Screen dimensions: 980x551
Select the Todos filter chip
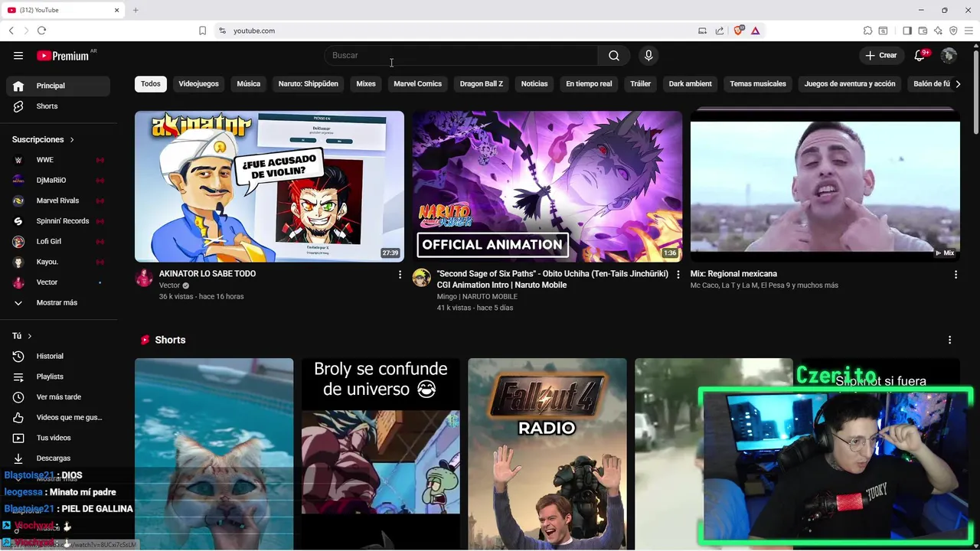[x=151, y=84]
